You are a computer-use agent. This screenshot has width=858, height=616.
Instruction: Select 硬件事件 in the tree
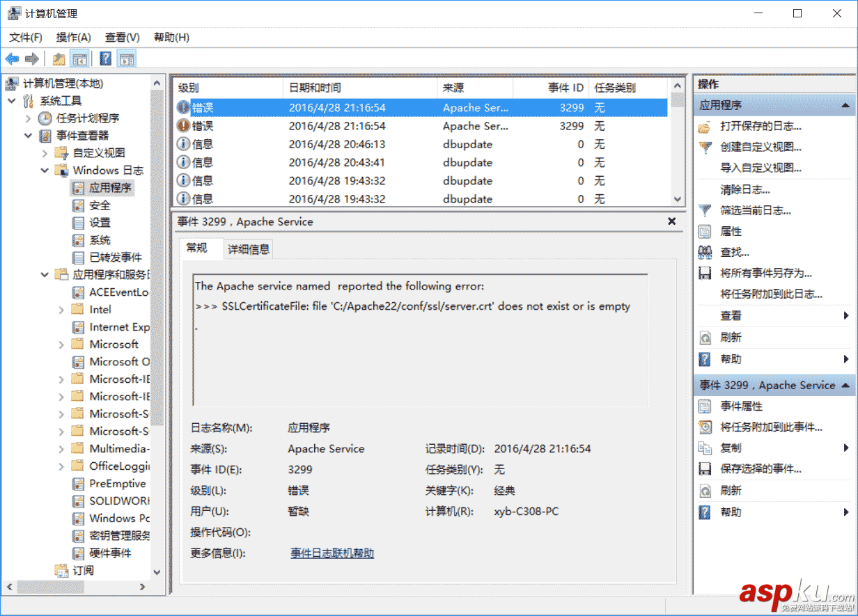click(110, 553)
